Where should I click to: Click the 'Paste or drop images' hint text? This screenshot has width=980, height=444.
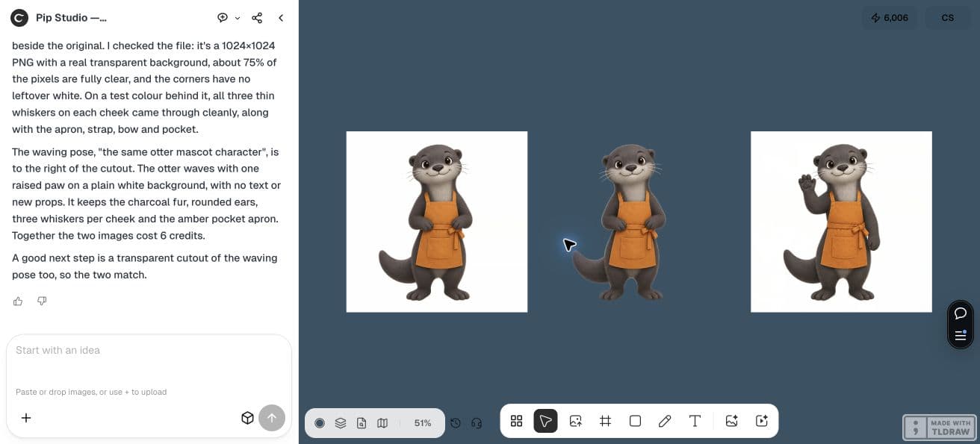(91, 392)
